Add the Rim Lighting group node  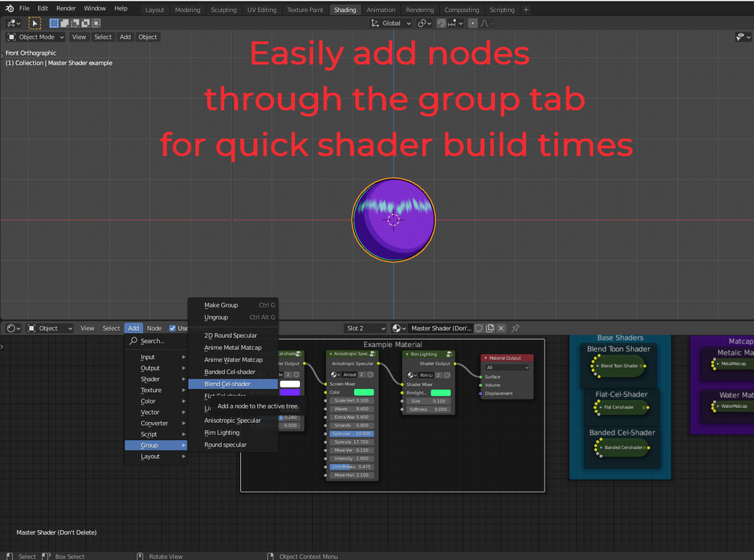(x=233, y=433)
